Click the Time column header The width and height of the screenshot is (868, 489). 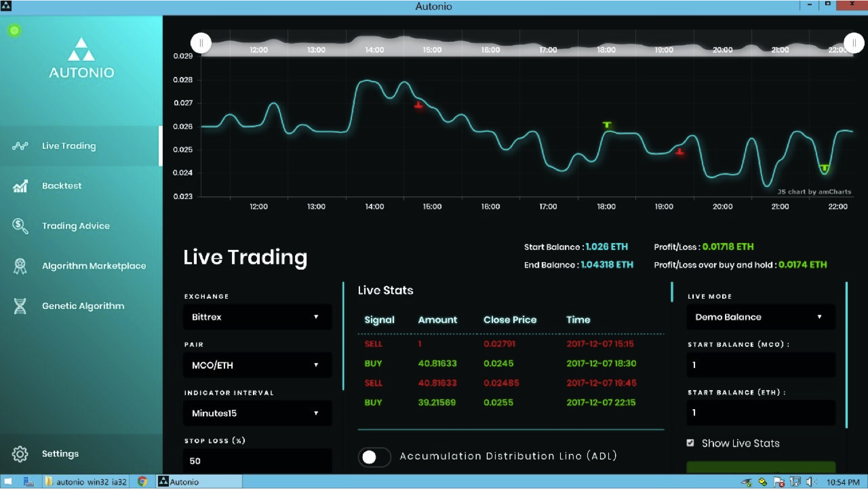(x=578, y=319)
